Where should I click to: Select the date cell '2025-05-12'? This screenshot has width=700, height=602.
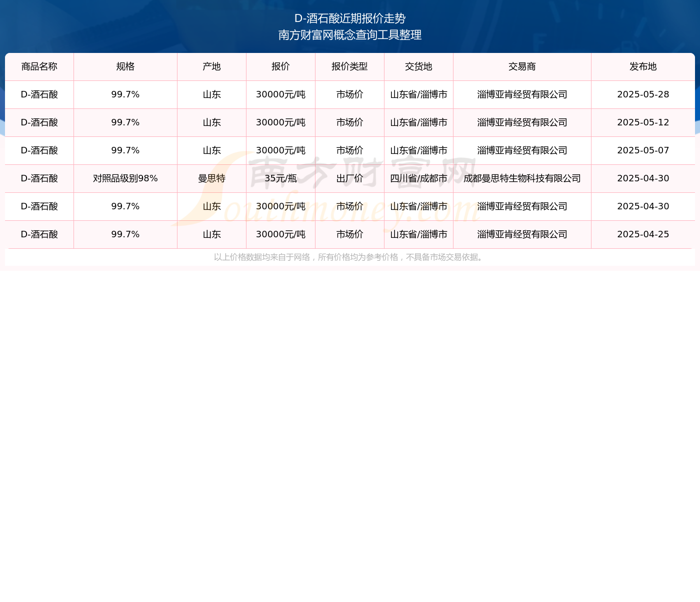click(x=643, y=122)
